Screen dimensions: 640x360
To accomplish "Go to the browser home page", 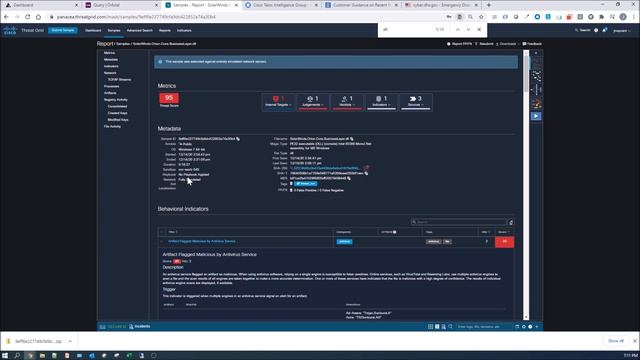I will coord(38,17).
